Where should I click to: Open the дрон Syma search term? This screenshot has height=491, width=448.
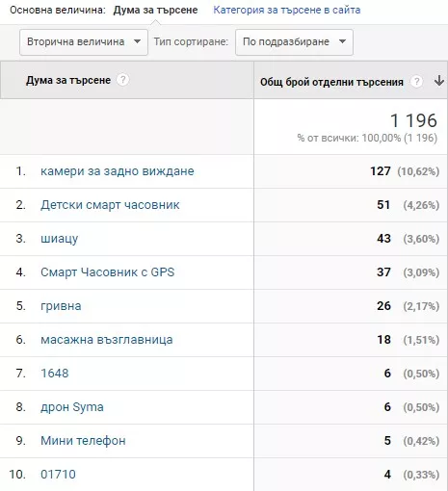click(x=72, y=407)
